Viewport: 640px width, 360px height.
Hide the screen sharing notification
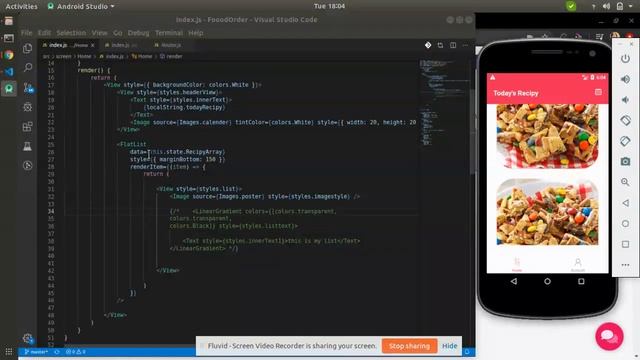click(x=449, y=346)
